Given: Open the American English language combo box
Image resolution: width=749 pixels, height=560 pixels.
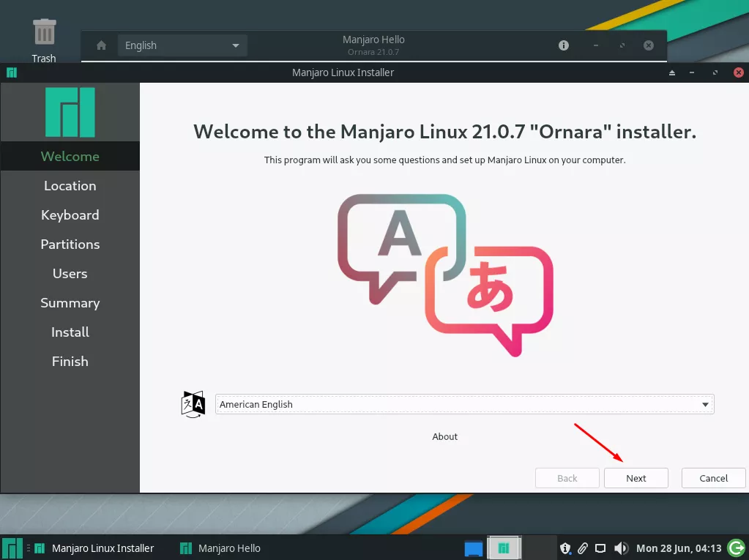Looking at the screenshot, I should [464, 404].
